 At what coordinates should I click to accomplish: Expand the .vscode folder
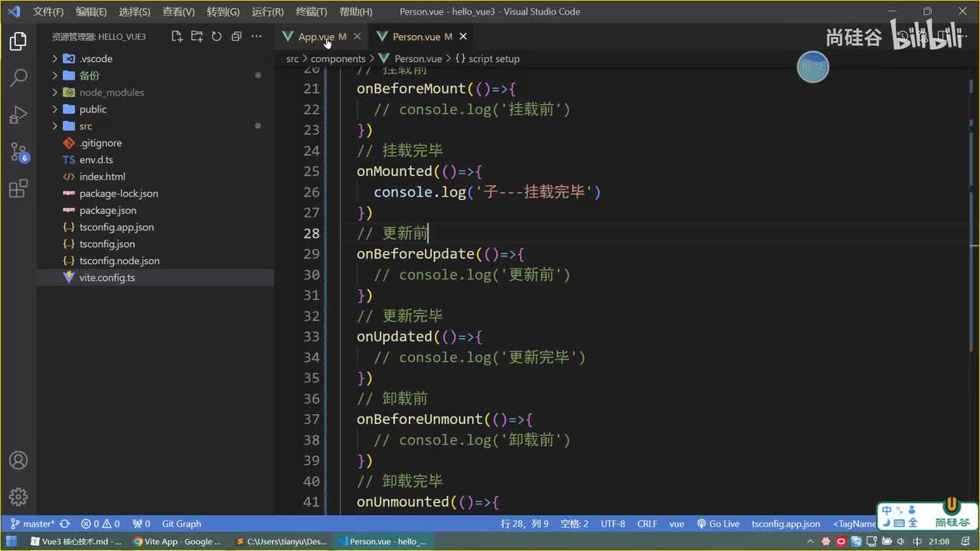tap(96, 59)
